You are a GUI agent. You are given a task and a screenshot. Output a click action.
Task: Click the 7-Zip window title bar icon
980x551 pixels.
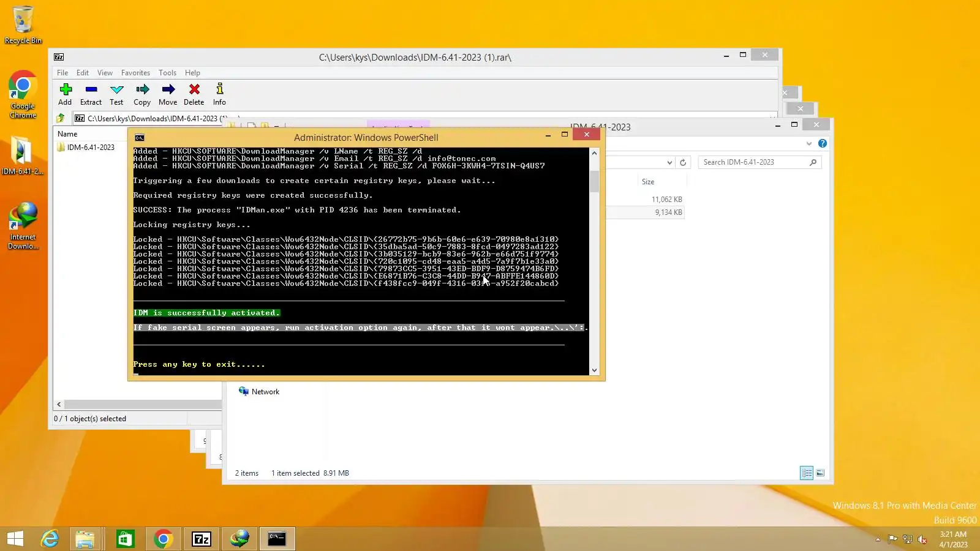pyautogui.click(x=59, y=57)
